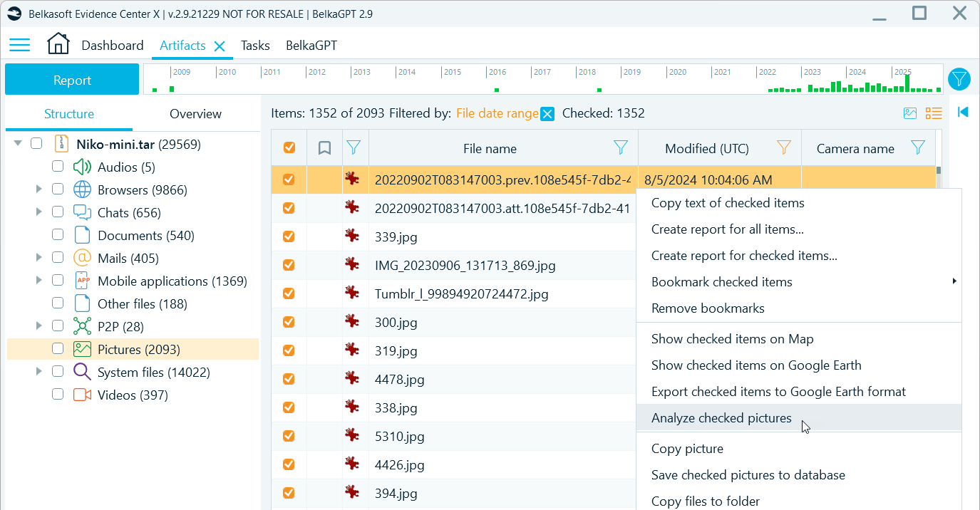Viewport: 980px width, 510px height.
Task: Open the hamburger navigation menu
Action: coord(19,44)
